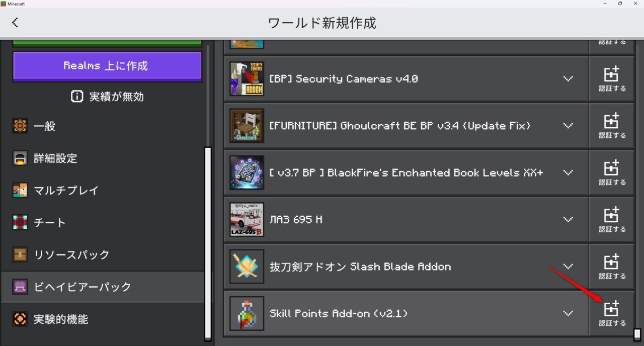Expand the Skill Points Add-on details

coord(568,313)
